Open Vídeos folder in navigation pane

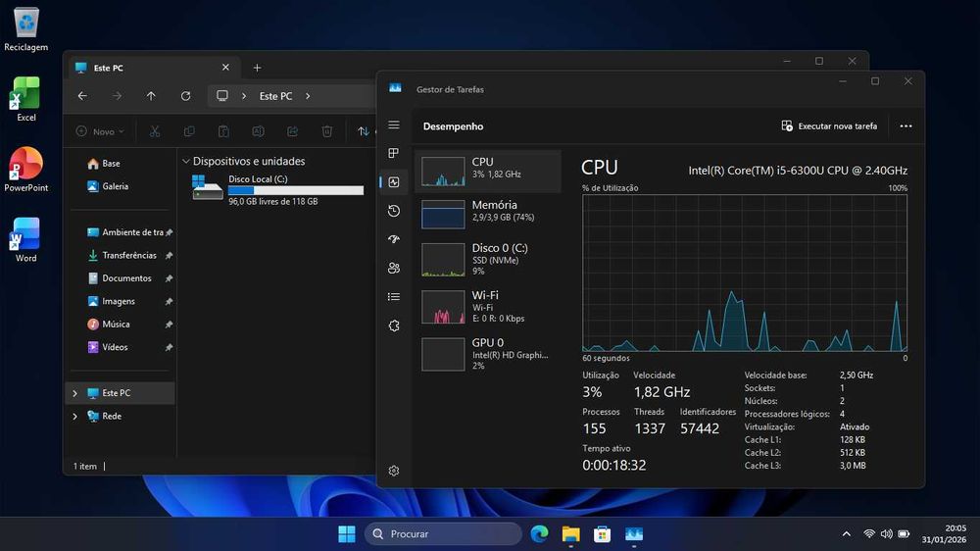[108, 347]
